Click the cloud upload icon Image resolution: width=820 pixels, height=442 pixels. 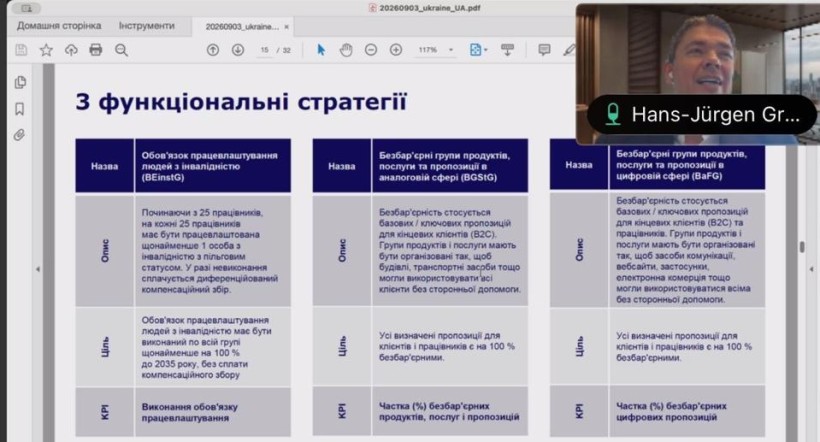71,50
